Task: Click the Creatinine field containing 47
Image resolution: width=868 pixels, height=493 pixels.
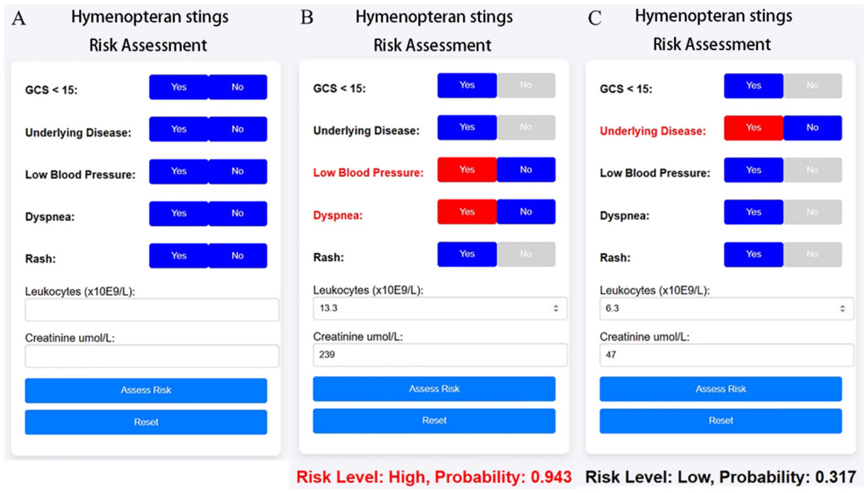Action: click(x=727, y=355)
